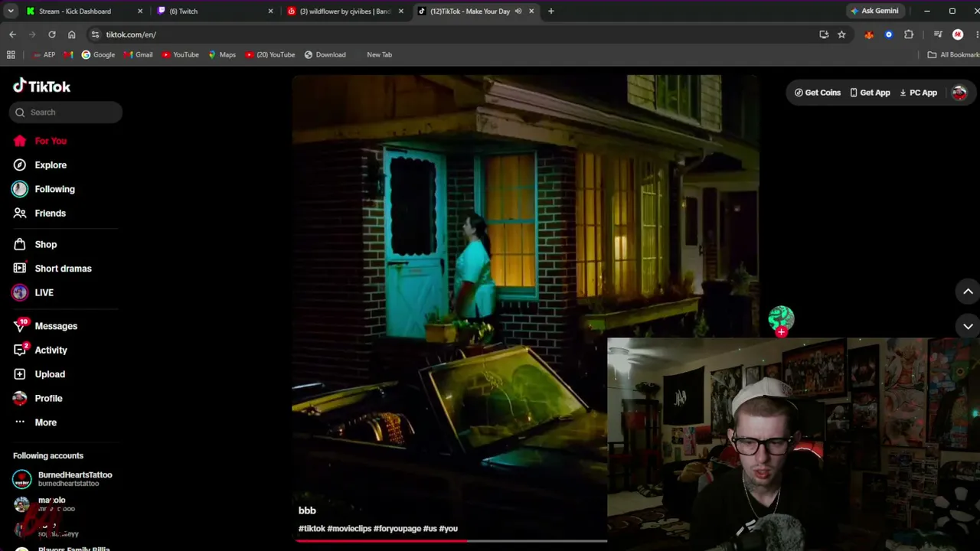Image resolution: width=980 pixels, height=551 pixels.
Task: Close the Twitch tab
Action: (271, 11)
